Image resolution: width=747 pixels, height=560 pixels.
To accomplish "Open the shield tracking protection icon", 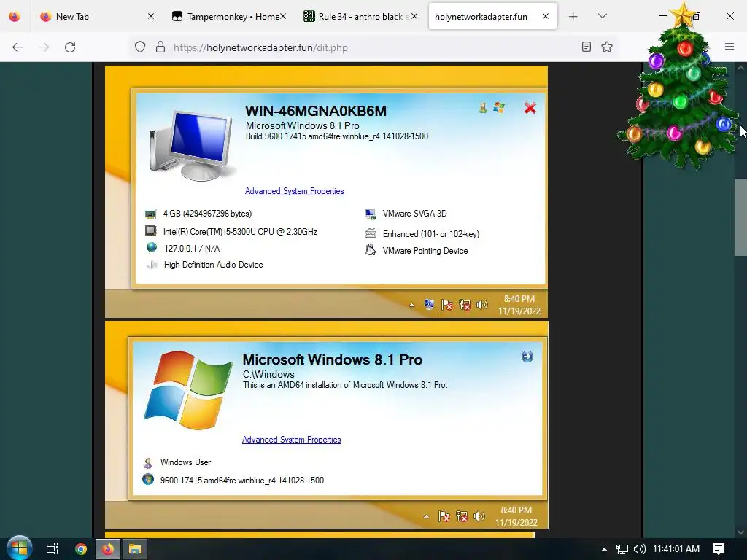I will (140, 47).
